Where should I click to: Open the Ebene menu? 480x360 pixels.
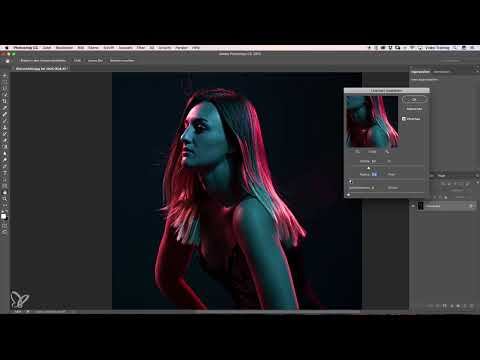pyautogui.click(x=93, y=48)
